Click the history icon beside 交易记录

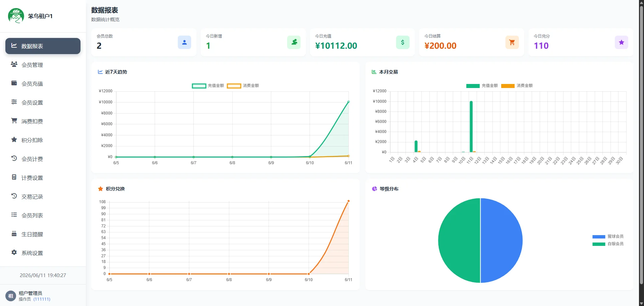(14, 196)
